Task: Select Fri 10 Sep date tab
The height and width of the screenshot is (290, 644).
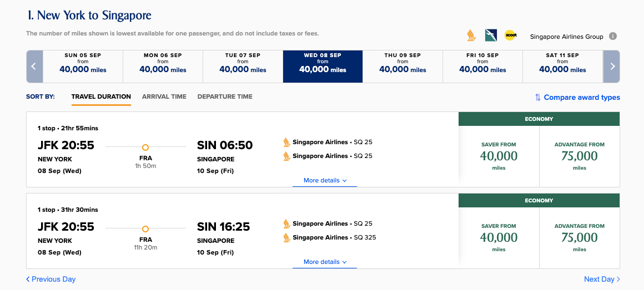Action: point(482,67)
